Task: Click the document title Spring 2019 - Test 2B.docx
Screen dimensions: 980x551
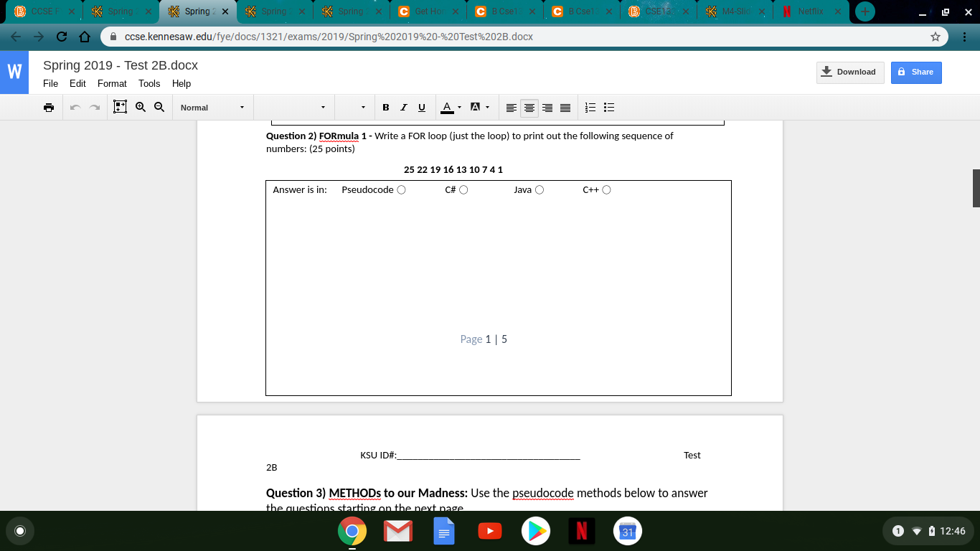Action: tap(121, 65)
